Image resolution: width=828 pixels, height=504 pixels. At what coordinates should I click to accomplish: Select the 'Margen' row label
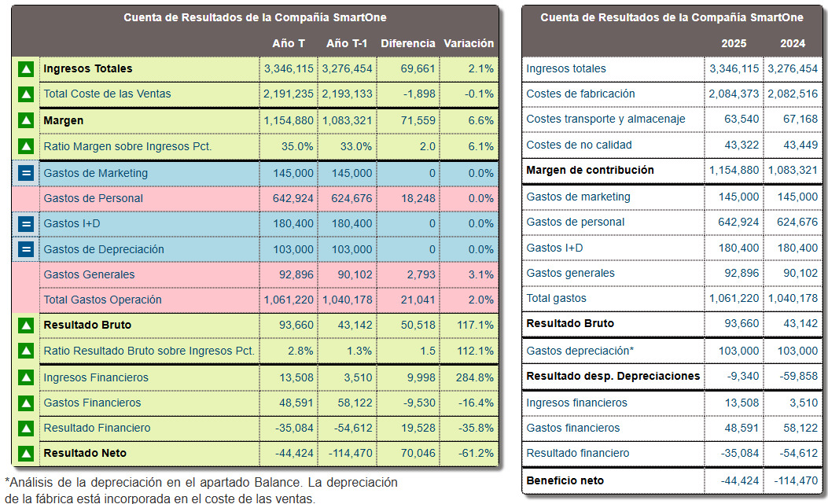64,120
